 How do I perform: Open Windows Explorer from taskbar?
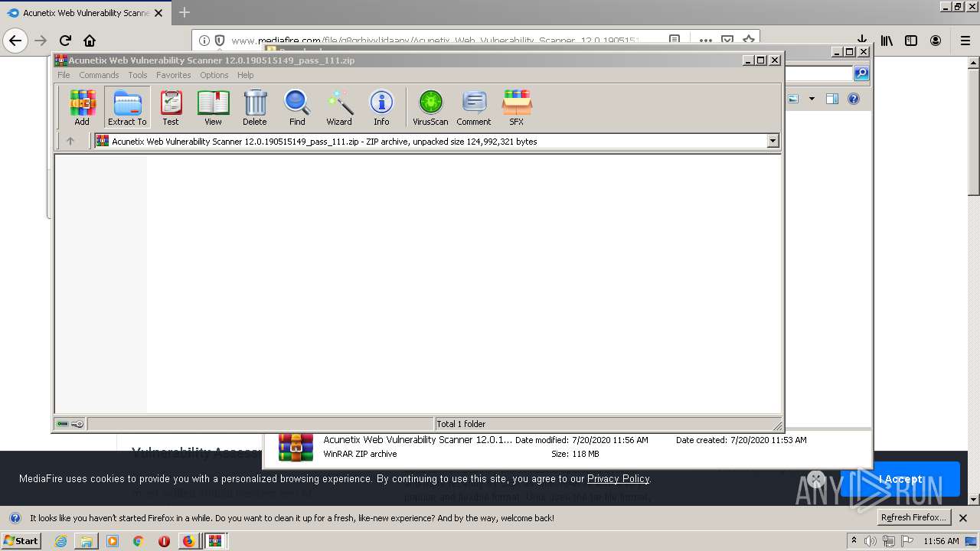[87, 541]
